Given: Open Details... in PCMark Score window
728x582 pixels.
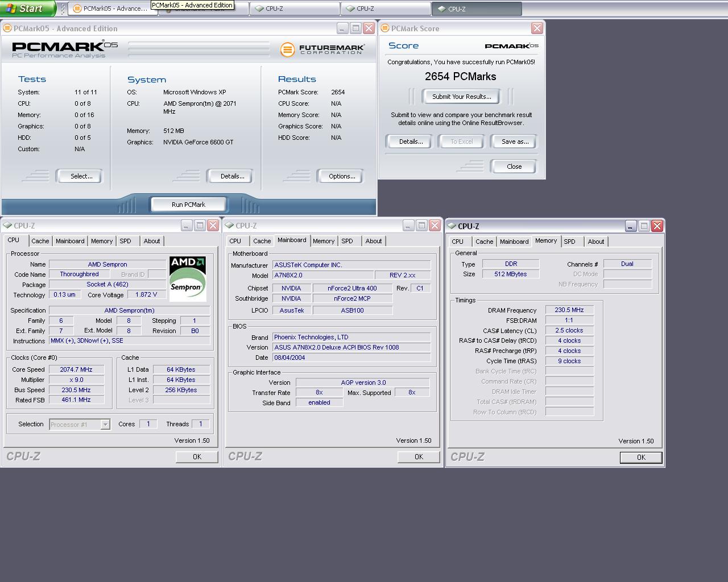Looking at the screenshot, I should pyautogui.click(x=410, y=142).
